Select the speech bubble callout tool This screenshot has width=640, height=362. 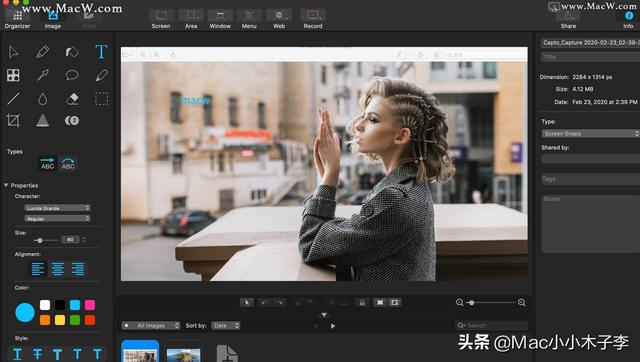(x=72, y=75)
